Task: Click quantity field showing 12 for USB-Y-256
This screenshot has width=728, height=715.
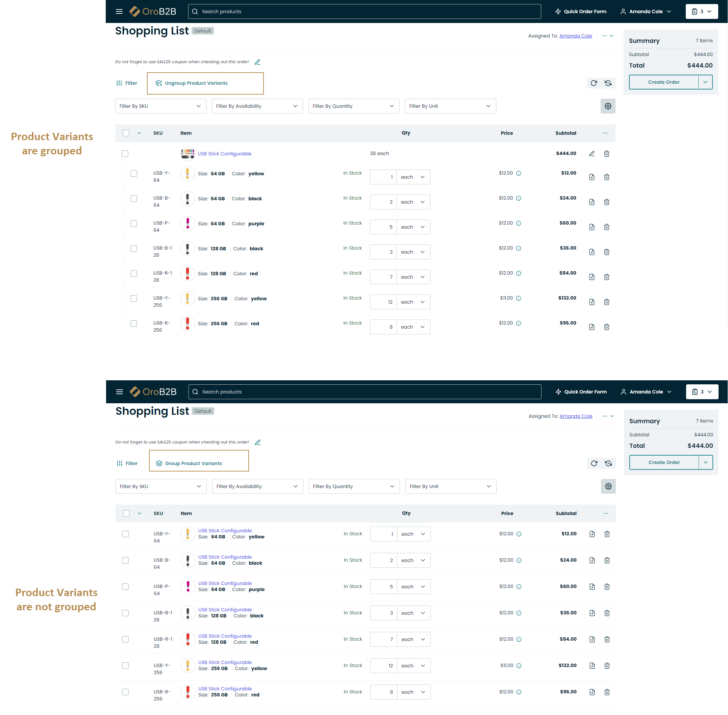Action: tap(383, 302)
